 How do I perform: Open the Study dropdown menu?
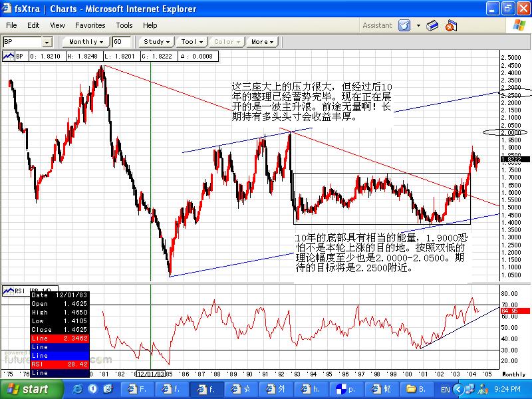157,42
